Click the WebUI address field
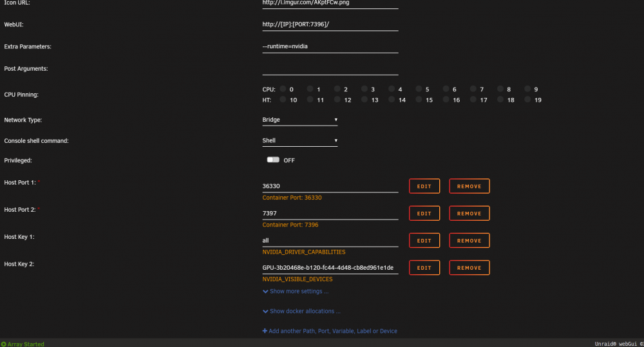Viewport: 644px width, 347px height. (x=330, y=24)
